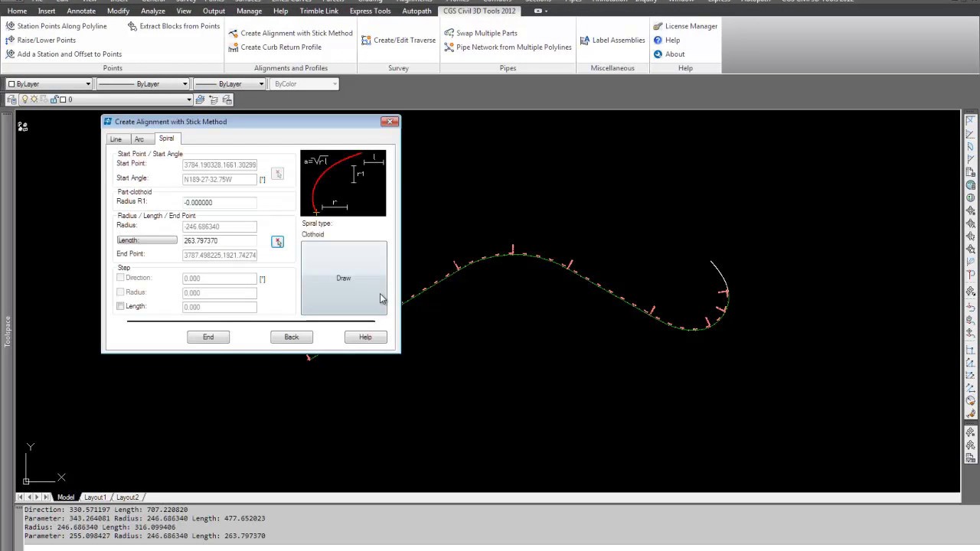The height and width of the screenshot is (551, 980).
Task: Toggle layer 0 on/off light bulb
Action: tap(25, 99)
